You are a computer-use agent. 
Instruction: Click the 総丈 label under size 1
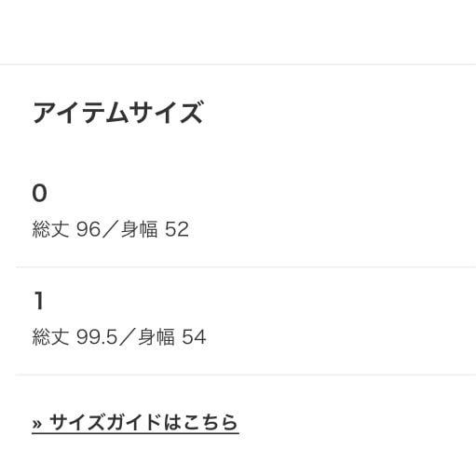click(50, 337)
